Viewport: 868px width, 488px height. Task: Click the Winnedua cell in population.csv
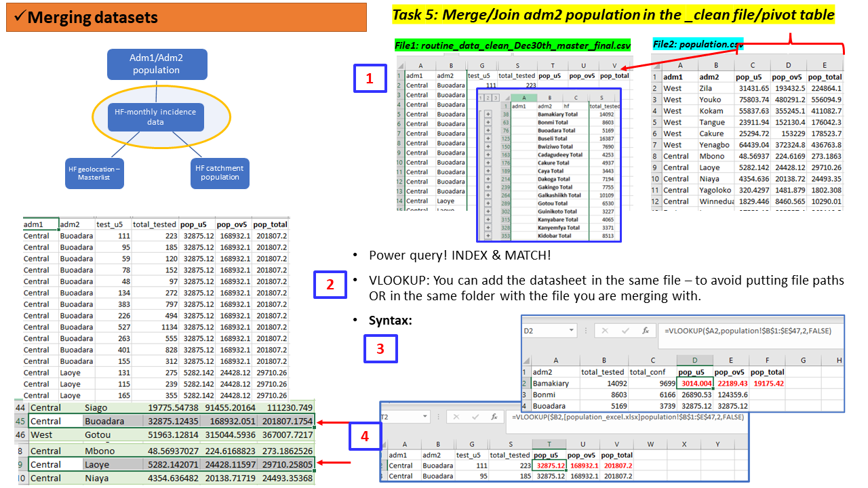(x=716, y=201)
